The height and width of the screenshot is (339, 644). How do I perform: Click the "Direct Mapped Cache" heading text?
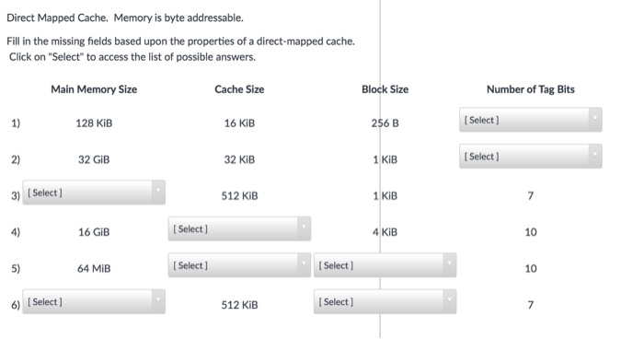57,18
